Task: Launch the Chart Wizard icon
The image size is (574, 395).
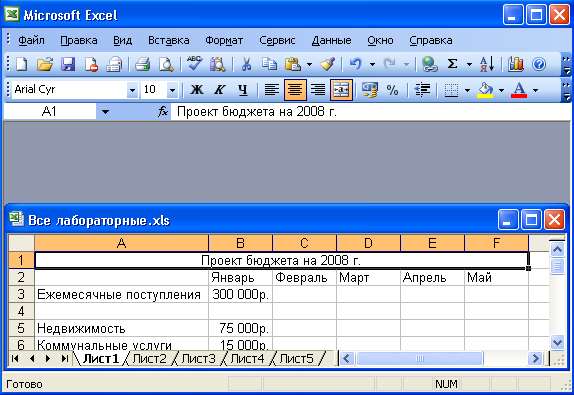Action: [x=515, y=64]
